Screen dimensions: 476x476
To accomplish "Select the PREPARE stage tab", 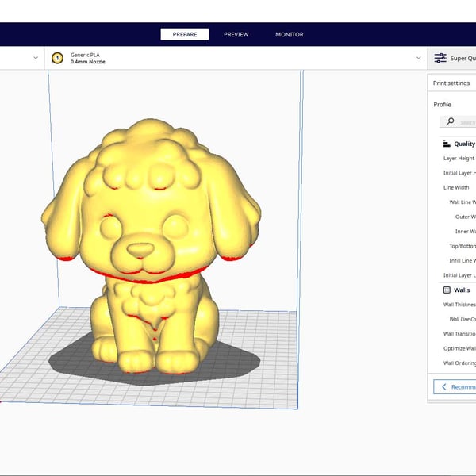I will [184, 34].
